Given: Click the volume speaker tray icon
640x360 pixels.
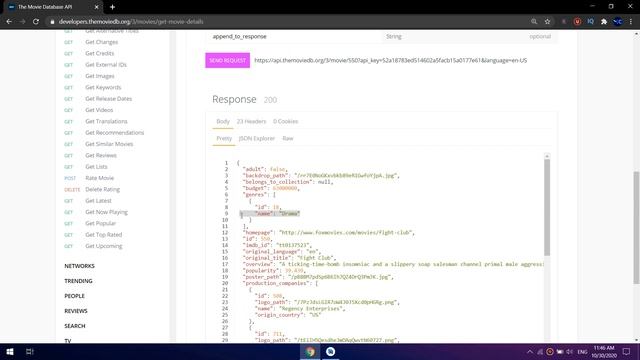Looking at the screenshot, I should [x=569, y=351].
